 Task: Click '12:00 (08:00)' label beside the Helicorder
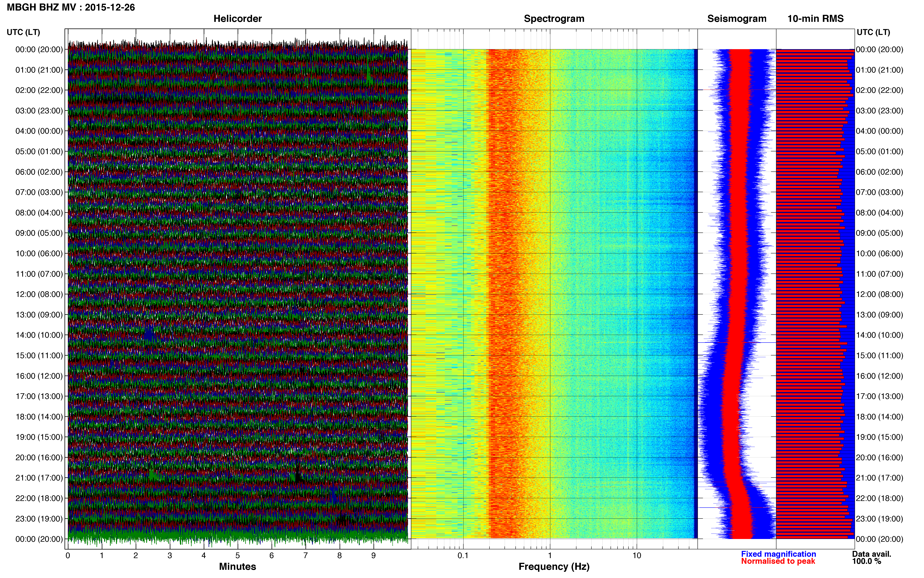point(39,294)
